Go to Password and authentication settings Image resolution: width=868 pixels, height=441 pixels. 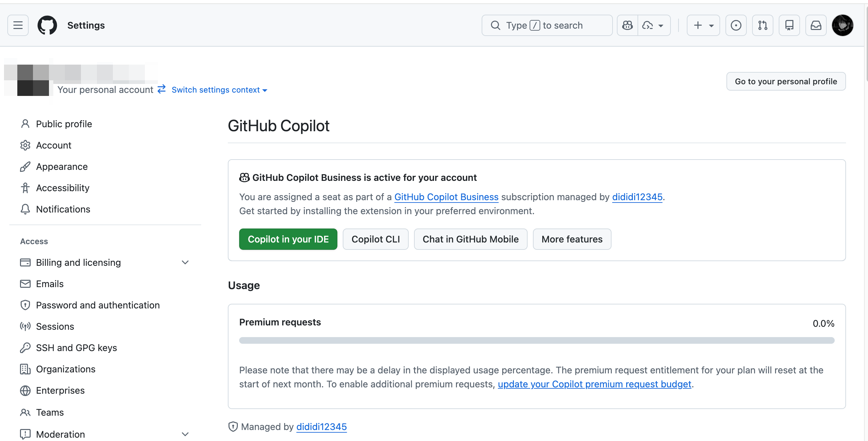(98, 305)
